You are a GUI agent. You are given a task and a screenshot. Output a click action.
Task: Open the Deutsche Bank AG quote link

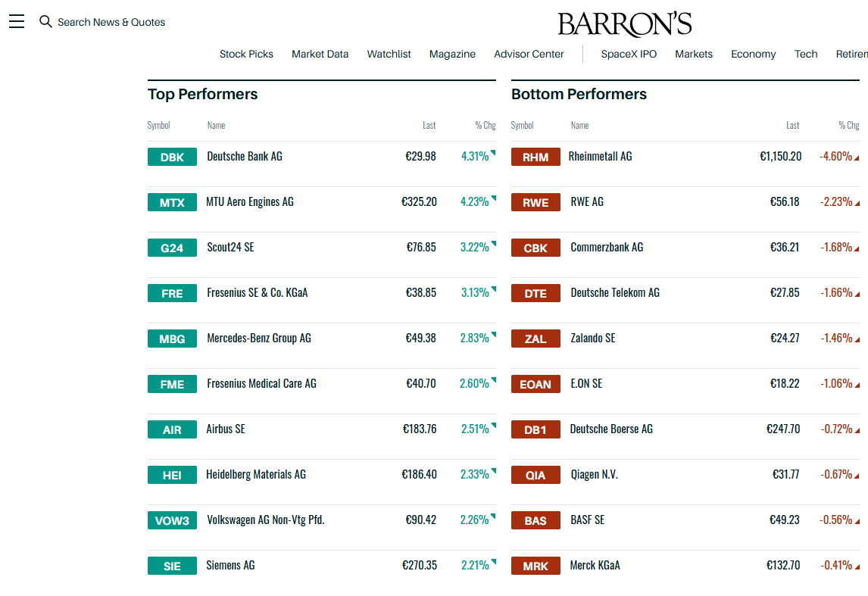245,157
